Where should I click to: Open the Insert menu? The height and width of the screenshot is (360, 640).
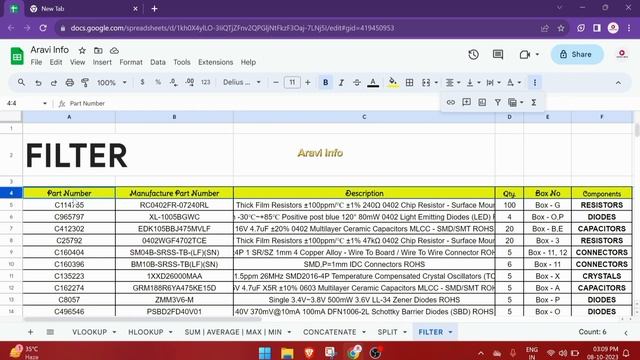coord(102,62)
